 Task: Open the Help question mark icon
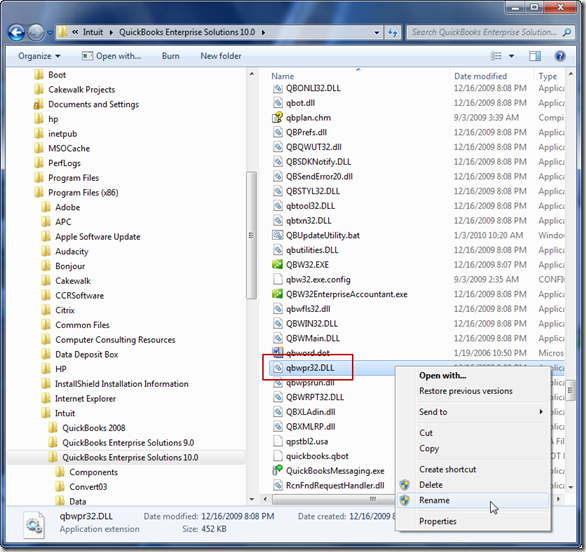pyautogui.click(x=559, y=56)
